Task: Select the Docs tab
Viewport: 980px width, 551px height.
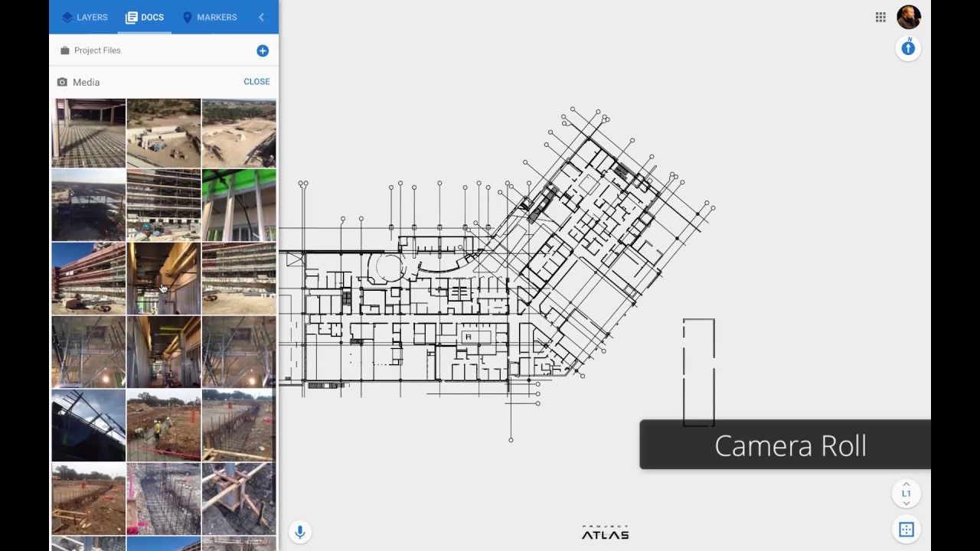Action: click(145, 17)
